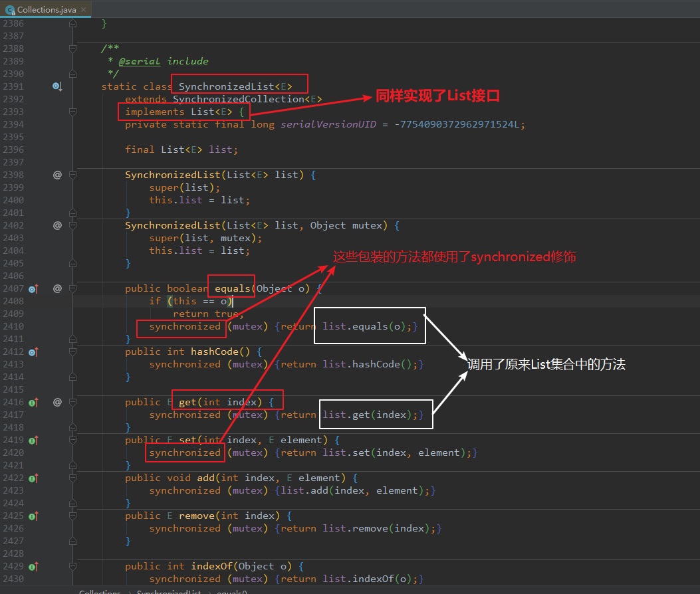The height and width of the screenshot is (594, 700).
Task: Click 'list.remove(index);' call
Action: tap(379, 529)
